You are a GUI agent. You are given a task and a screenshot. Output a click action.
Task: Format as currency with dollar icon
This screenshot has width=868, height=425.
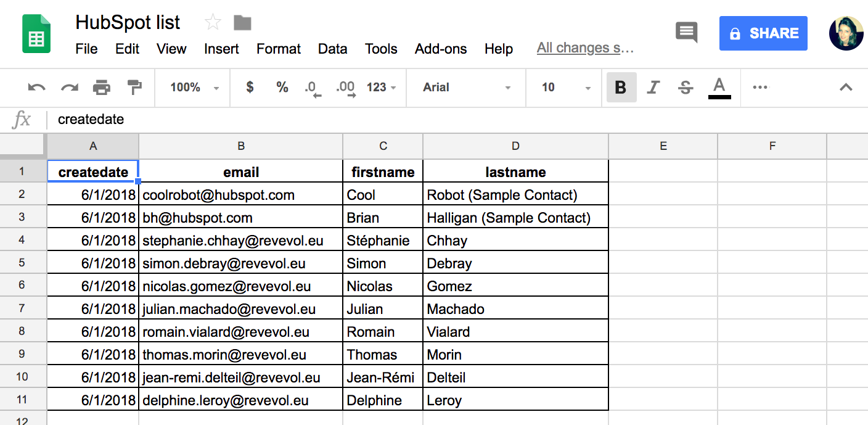pos(250,88)
